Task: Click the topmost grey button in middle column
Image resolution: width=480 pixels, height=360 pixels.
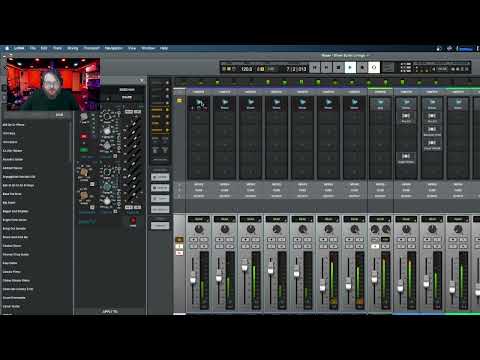Action: tap(160, 177)
